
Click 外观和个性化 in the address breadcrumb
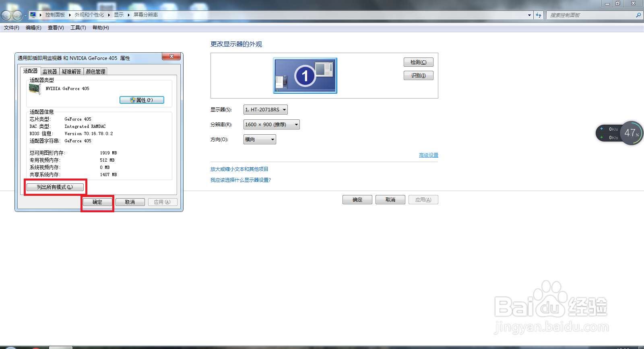[x=89, y=15]
